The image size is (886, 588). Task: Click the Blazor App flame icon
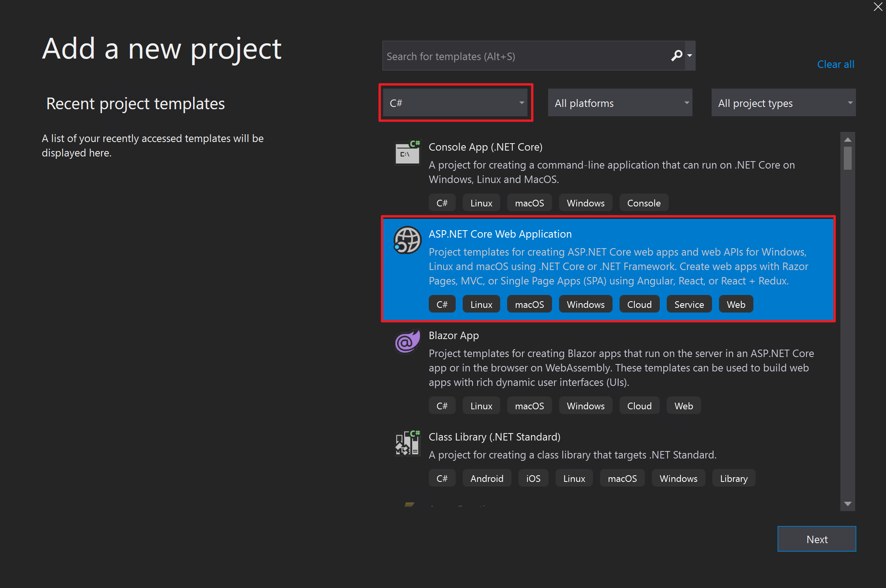(x=407, y=342)
